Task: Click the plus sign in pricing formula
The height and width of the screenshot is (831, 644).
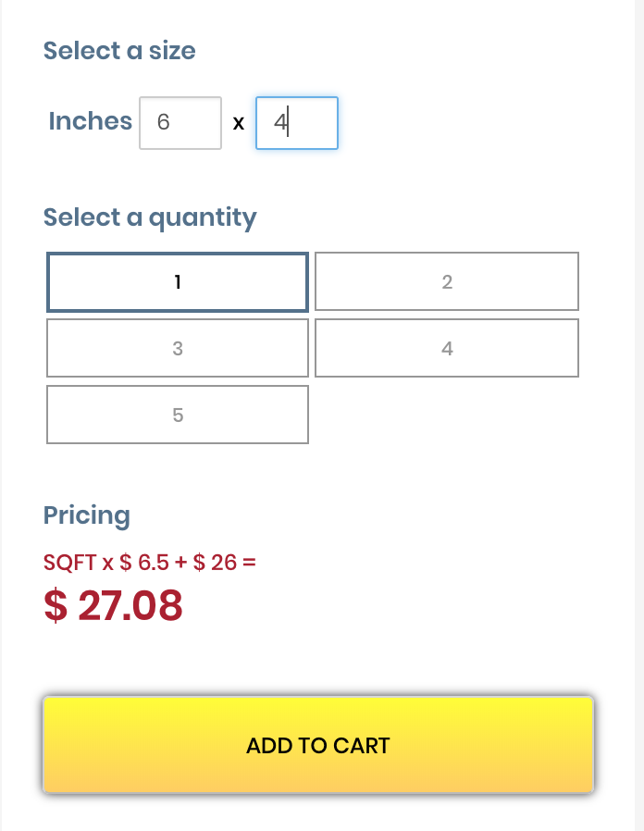Action: 180,562
